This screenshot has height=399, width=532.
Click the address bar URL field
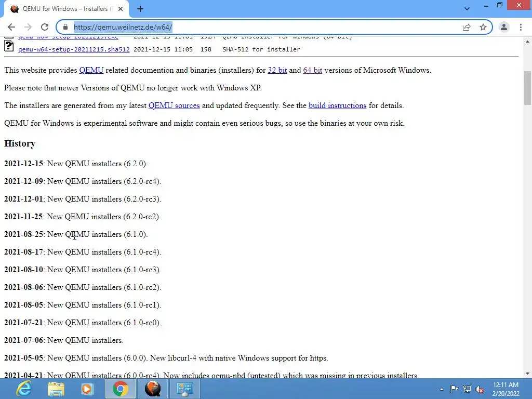[264, 27]
